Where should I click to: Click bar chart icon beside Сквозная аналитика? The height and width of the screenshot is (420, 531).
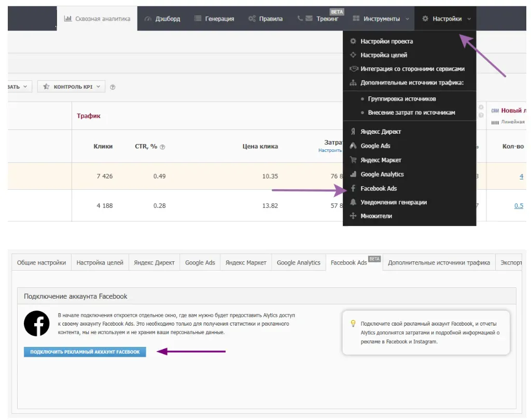click(68, 18)
